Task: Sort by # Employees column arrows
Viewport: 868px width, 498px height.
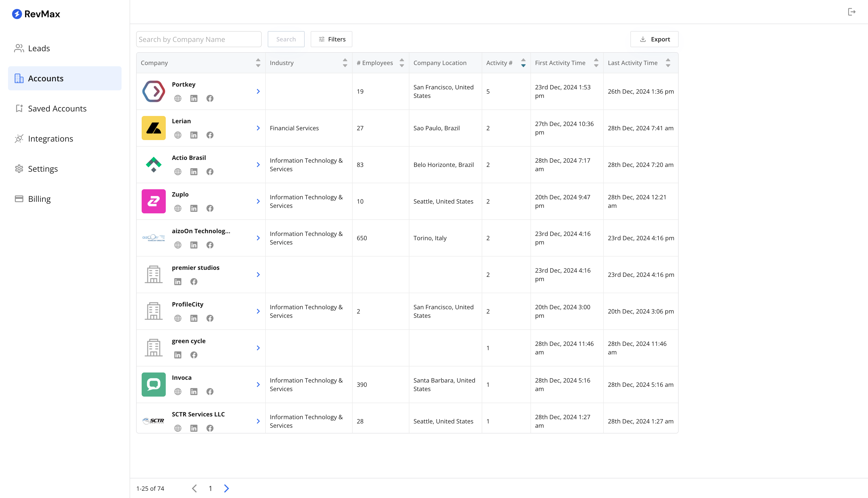Action: pos(402,63)
